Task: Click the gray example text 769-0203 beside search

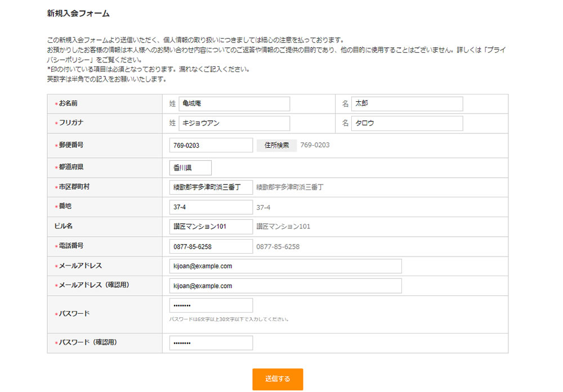Action: (x=315, y=145)
